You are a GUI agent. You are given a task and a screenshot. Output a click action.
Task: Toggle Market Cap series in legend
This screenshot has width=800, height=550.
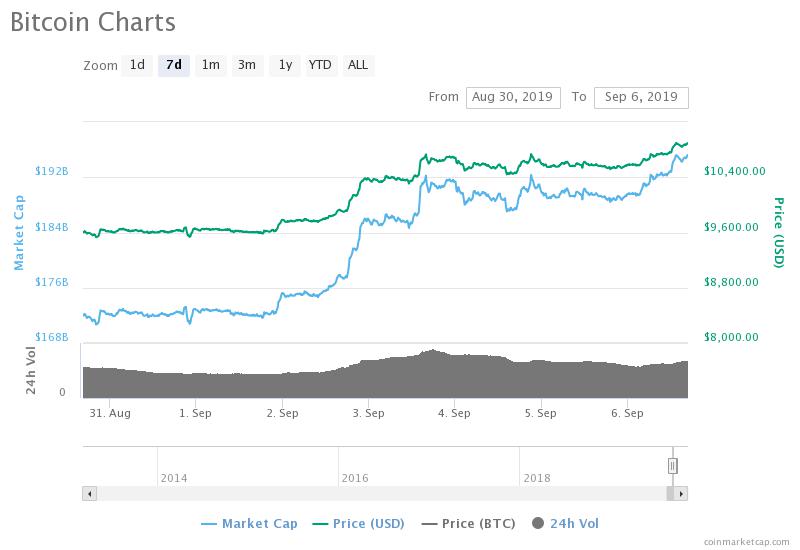click(x=249, y=523)
